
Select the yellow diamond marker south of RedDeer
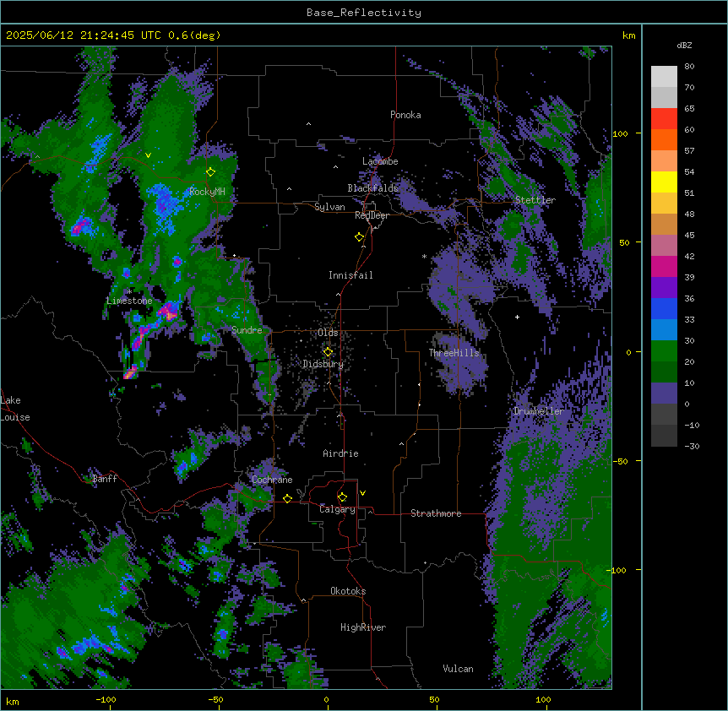point(360,237)
